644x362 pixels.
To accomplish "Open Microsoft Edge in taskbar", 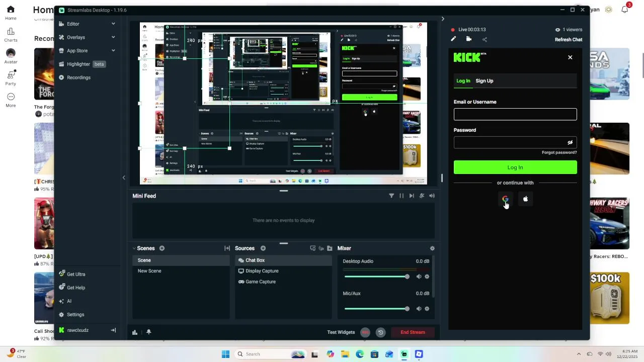I will tap(360, 354).
